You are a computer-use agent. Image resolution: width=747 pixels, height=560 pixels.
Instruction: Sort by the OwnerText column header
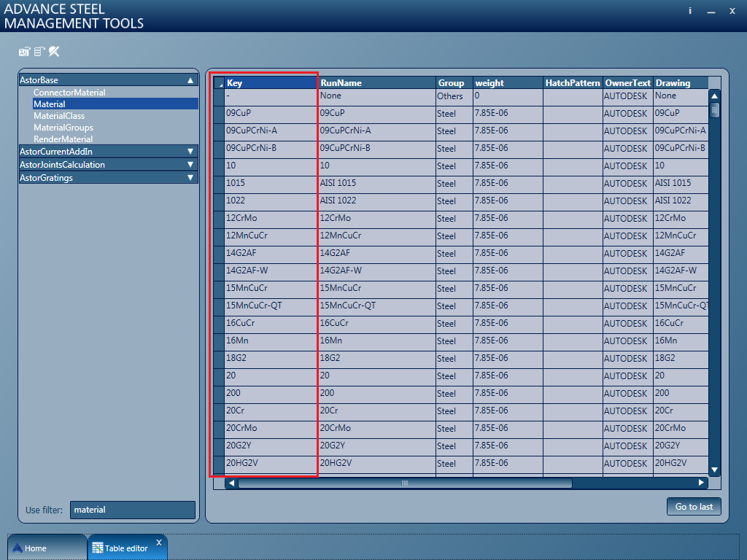[628, 83]
